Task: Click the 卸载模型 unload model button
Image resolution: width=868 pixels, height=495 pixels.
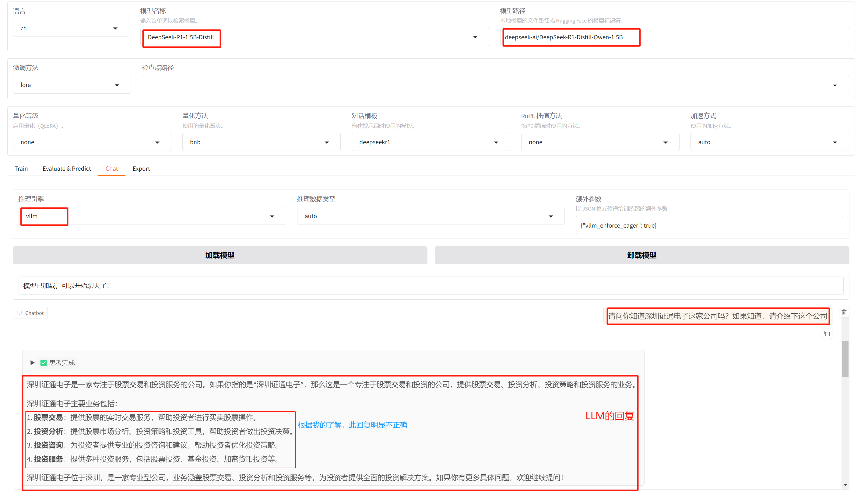Action: click(x=641, y=255)
